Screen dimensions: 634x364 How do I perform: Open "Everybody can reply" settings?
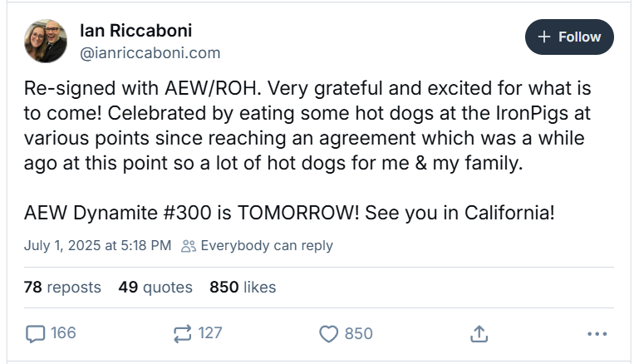click(x=266, y=246)
